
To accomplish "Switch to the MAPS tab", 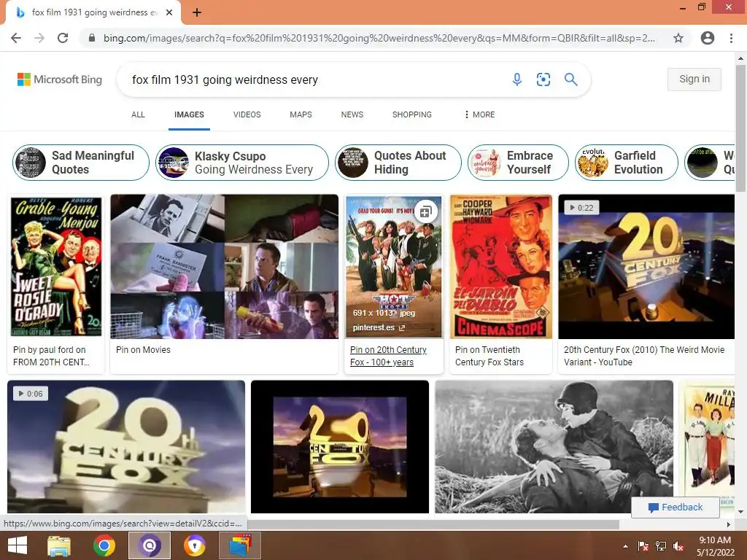I will point(301,114).
